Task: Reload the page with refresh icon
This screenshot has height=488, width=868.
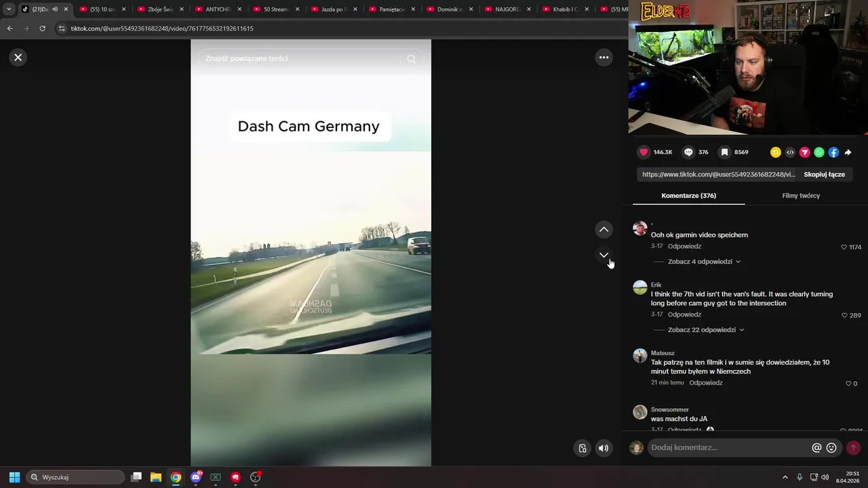Action: [42, 28]
